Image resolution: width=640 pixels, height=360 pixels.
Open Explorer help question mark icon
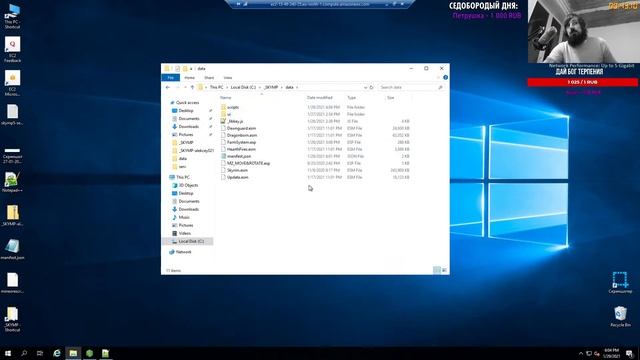pyautogui.click(x=445, y=78)
